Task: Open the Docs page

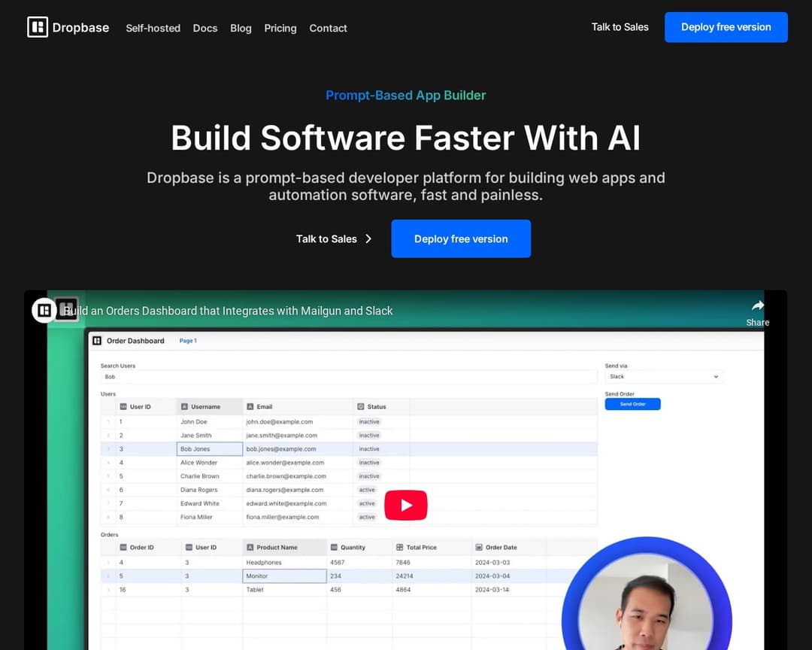Action: 205,28
